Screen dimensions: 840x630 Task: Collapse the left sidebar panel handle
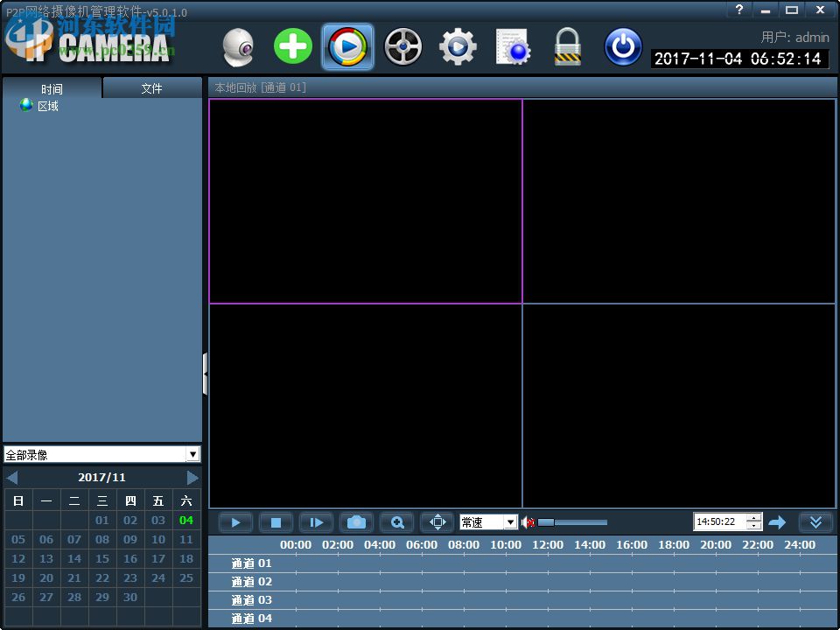pos(205,374)
